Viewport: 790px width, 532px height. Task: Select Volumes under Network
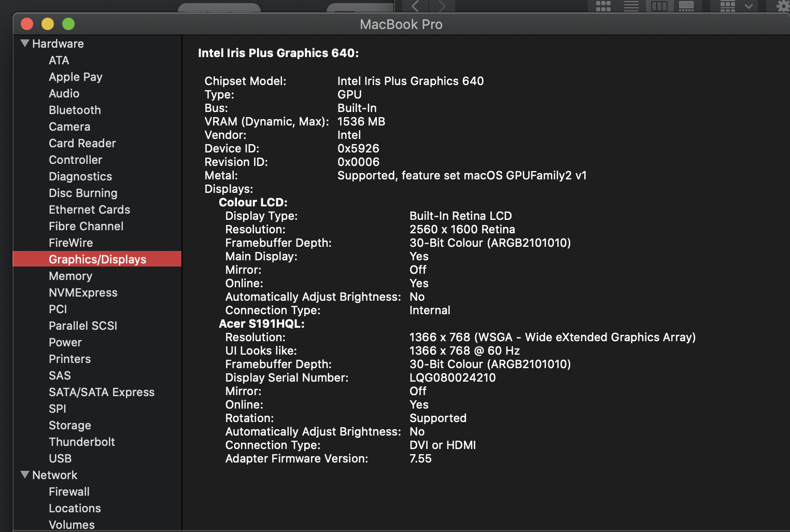(72, 525)
